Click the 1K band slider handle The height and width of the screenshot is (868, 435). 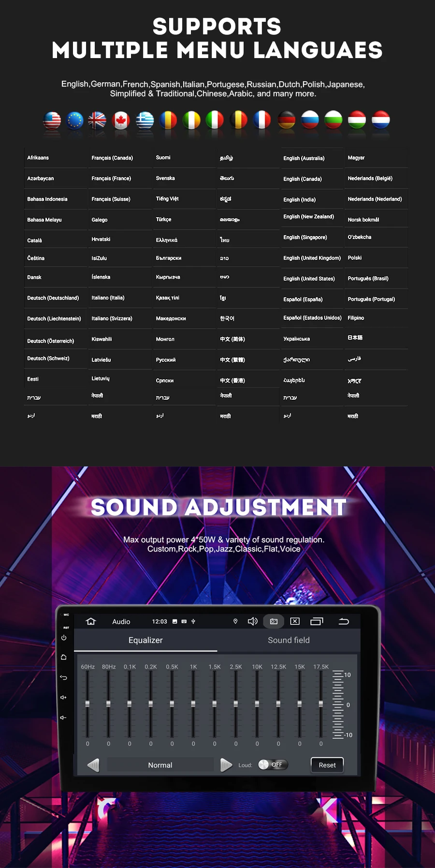click(x=193, y=704)
